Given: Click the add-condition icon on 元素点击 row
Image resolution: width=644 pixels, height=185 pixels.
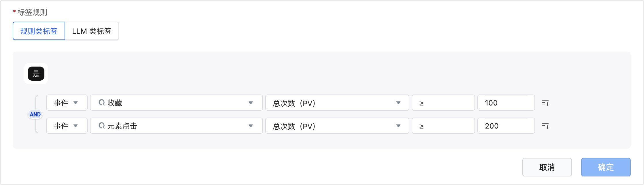Looking at the screenshot, I should pyautogui.click(x=545, y=126).
